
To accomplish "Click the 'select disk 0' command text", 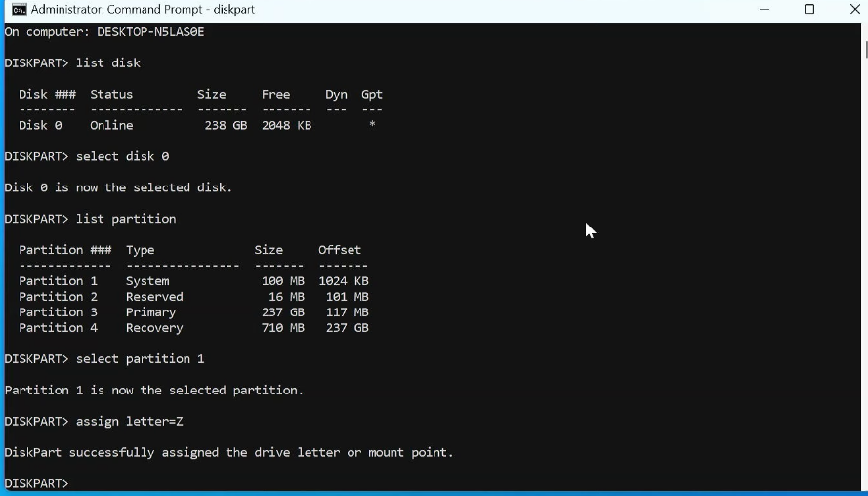I will [122, 156].
